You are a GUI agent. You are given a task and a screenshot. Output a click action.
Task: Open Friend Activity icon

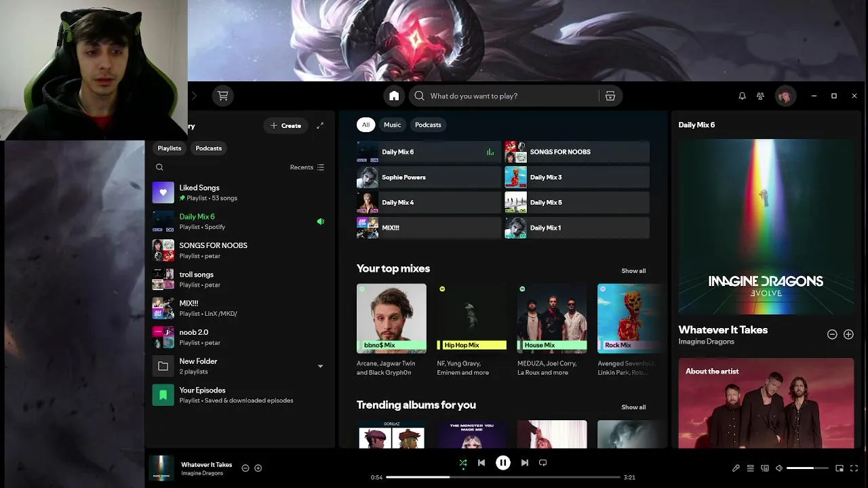point(761,96)
